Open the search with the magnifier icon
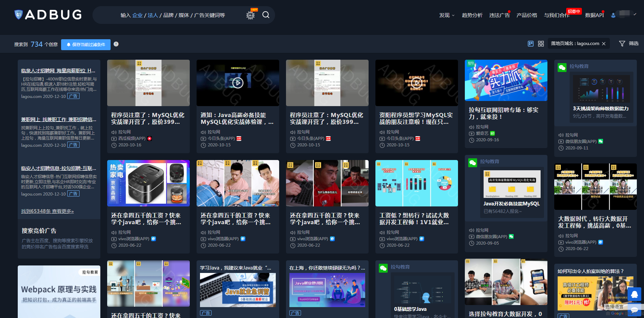This screenshot has height=318, width=644. [x=266, y=15]
